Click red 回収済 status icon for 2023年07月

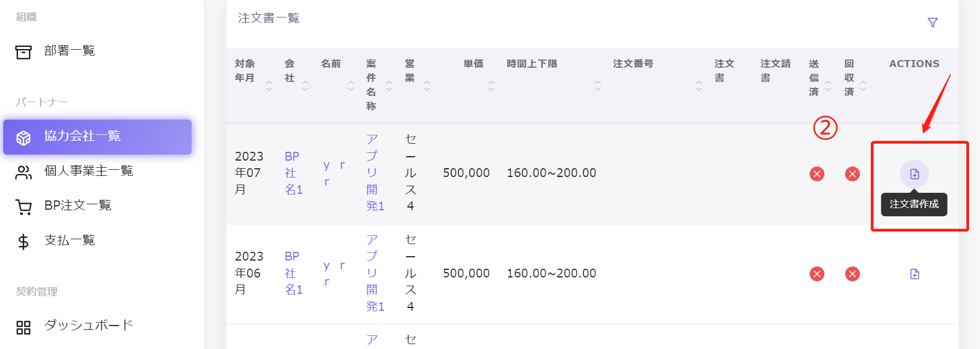coord(852,174)
